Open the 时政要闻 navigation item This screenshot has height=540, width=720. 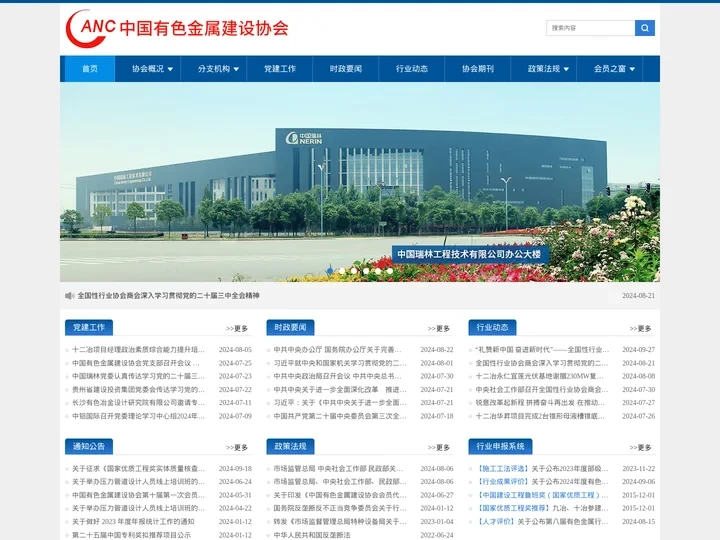click(x=346, y=69)
